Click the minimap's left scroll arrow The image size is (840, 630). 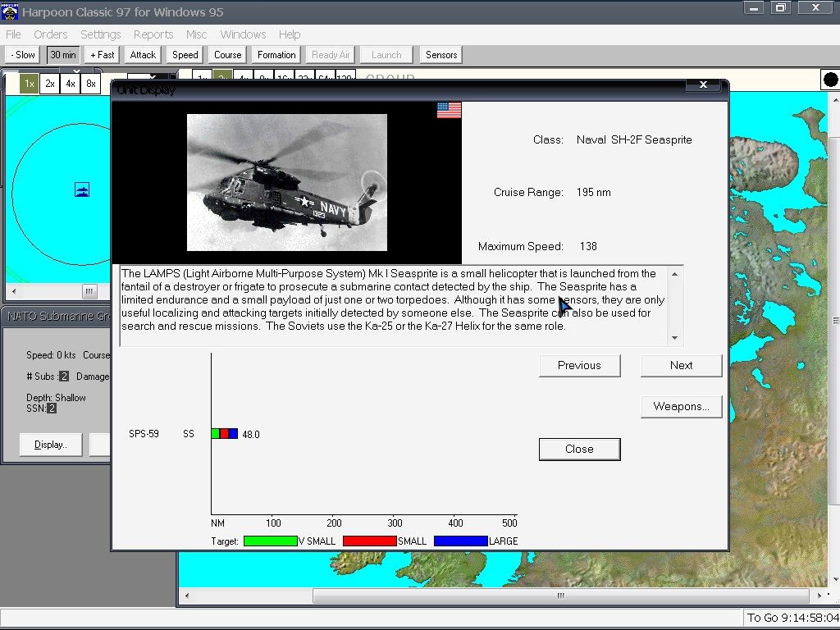pyautogui.click(x=12, y=292)
